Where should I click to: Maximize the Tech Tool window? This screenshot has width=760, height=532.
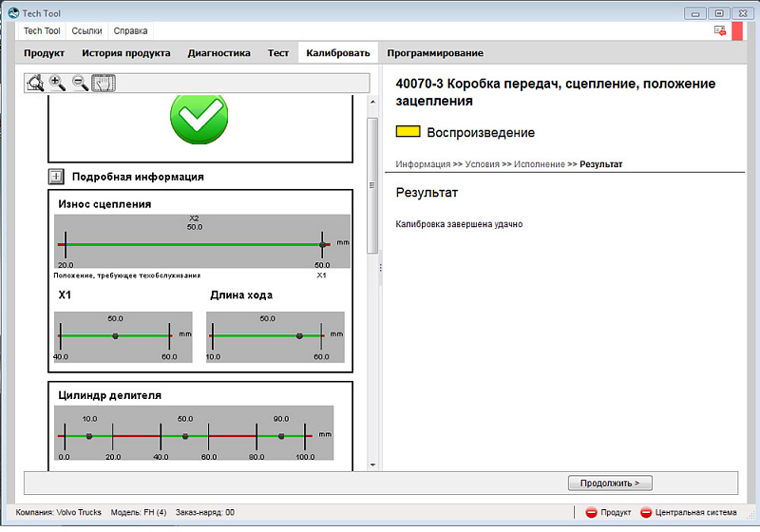tap(719, 13)
